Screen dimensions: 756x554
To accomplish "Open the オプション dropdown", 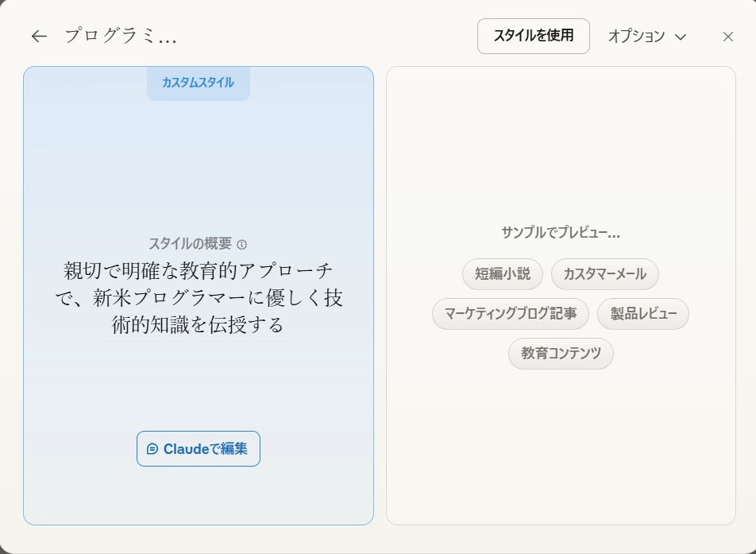I will pyautogui.click(x=647, y=37).
